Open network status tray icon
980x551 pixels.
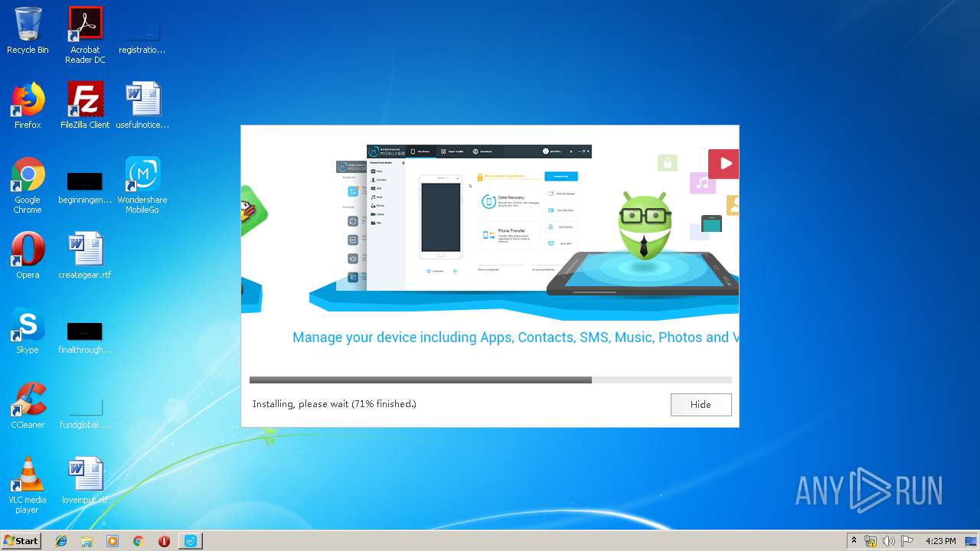pyautogui.click(x=871, y=541)
